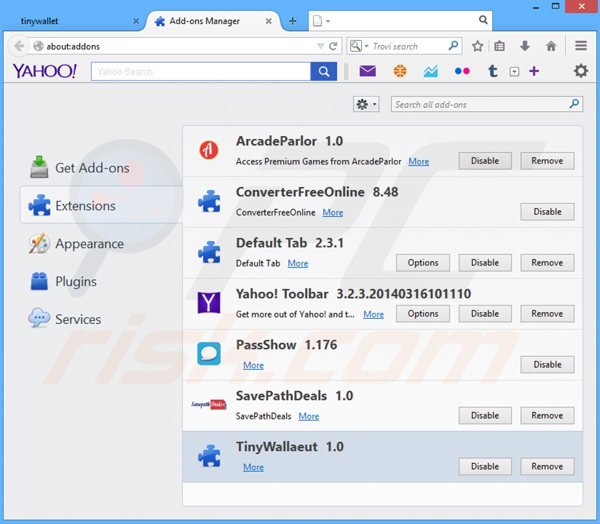This screenshot has width=600, height=524.
Task: Click the PassShow extension icon
Action: coord(209,353)
